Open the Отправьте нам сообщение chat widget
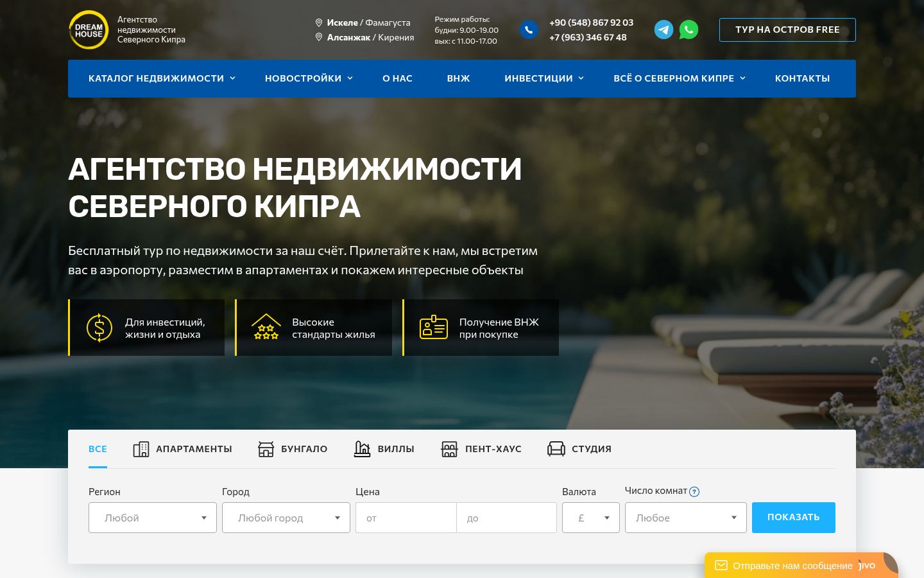Screen dimensions: 924x578 click(801, 565)
